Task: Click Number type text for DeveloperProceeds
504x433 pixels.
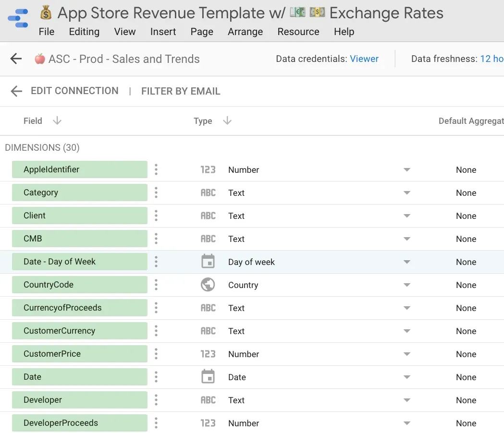Action: [x=244, y=423]
